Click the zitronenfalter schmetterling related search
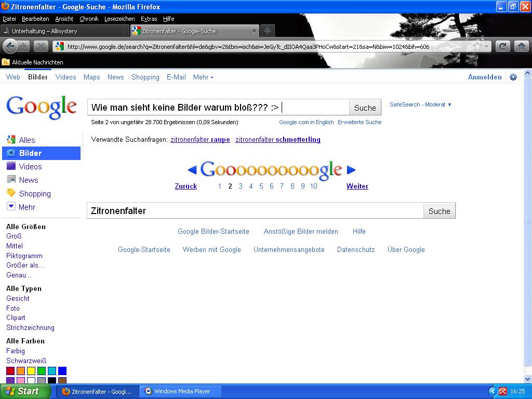 (278, 139)
